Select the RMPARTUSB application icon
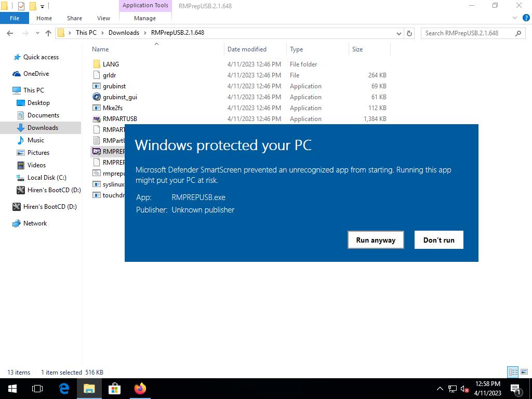The image size is (532, 399). point(97,119)
